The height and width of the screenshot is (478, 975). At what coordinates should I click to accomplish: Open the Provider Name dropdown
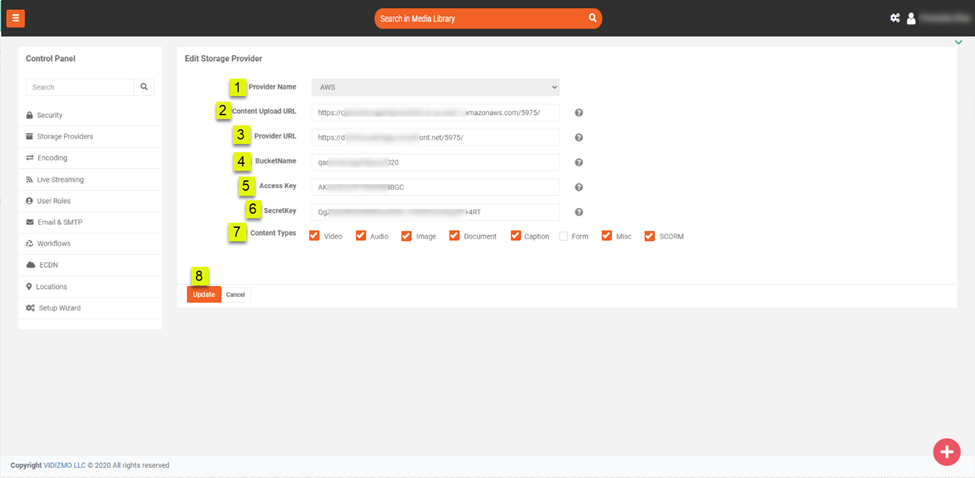click(435, 87)
